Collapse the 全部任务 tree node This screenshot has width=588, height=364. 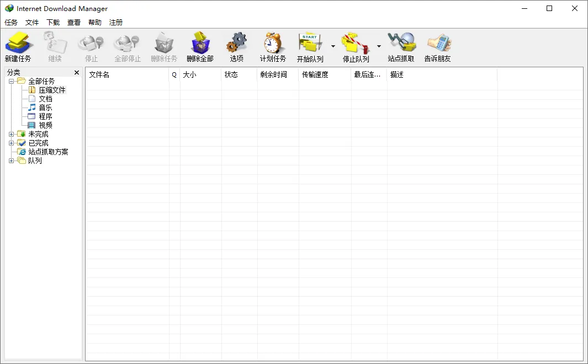(11, 81)
